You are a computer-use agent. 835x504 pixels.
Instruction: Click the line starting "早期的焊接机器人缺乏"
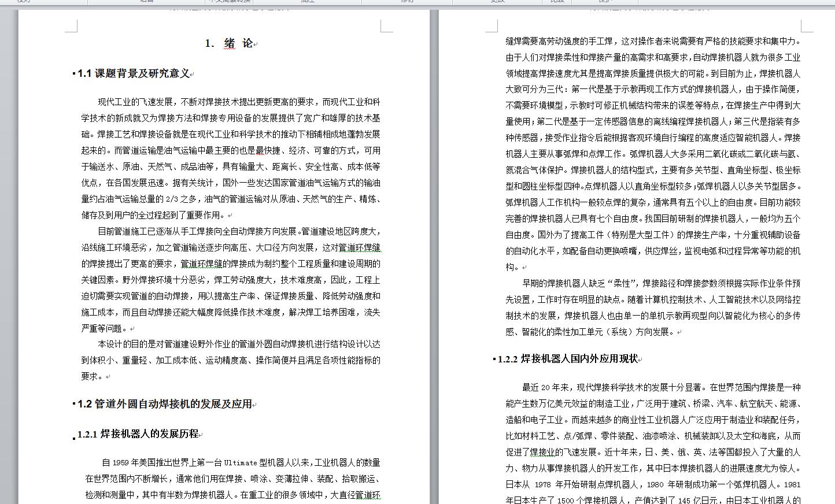(x=662, y=283)
